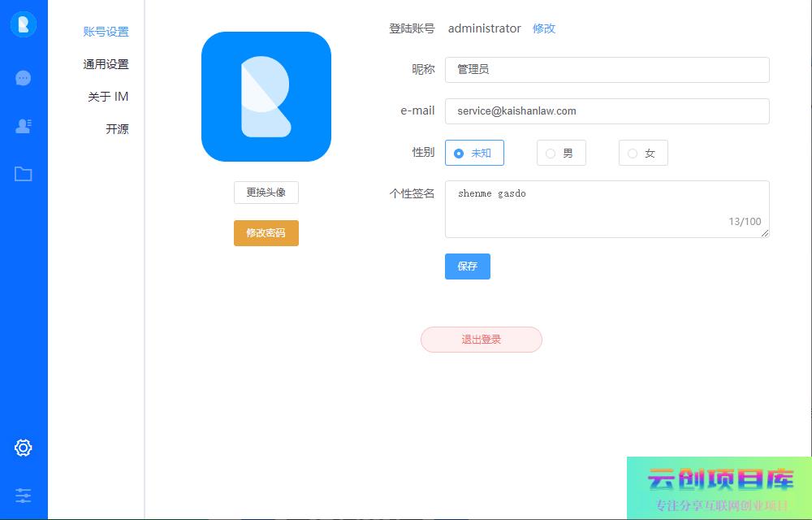Click 修改 link next to administrator
The image size is (812, 520).
[x=544, y=28]
